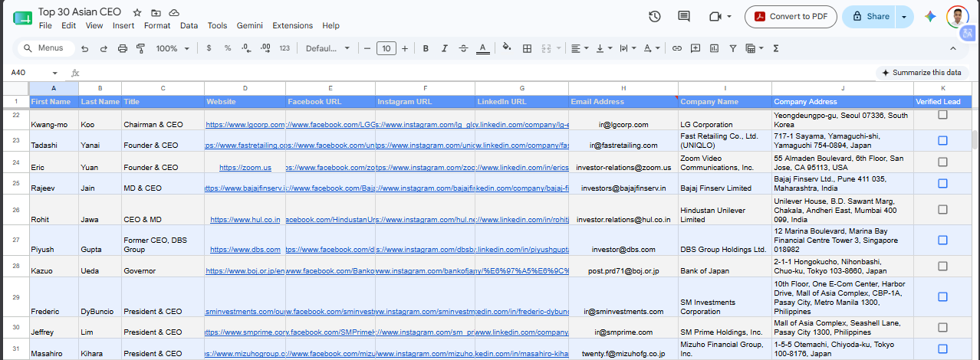Open the text wrapping dropdown
Image resolution: width=980 pixels, height=360 pixels.
pos(627,48)
